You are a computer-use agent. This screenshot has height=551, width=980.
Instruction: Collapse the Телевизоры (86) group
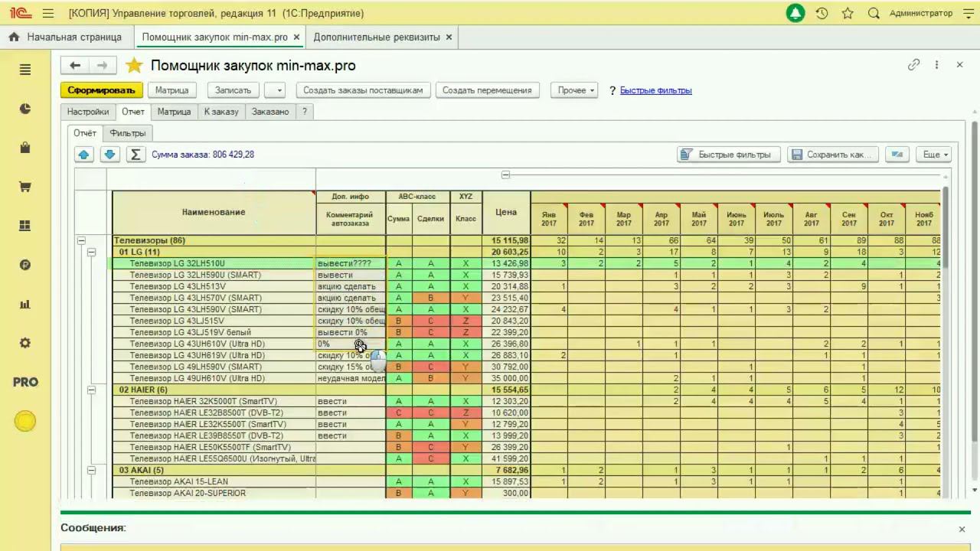80,240
